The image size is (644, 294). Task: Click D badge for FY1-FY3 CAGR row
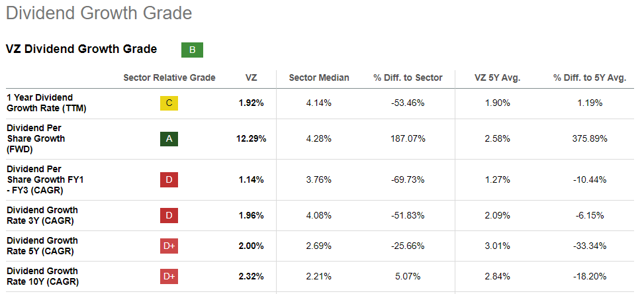click(x=169, y=179)
